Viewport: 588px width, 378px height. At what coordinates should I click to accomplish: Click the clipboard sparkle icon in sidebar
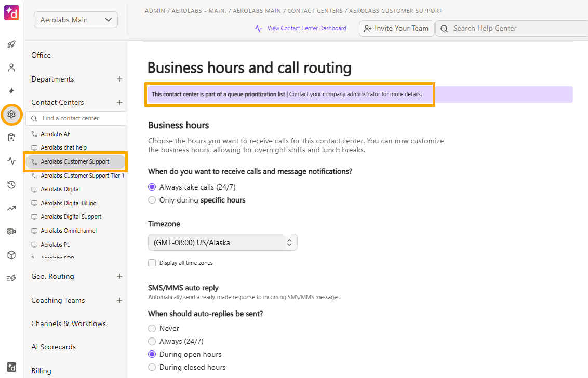click(11, 138)
